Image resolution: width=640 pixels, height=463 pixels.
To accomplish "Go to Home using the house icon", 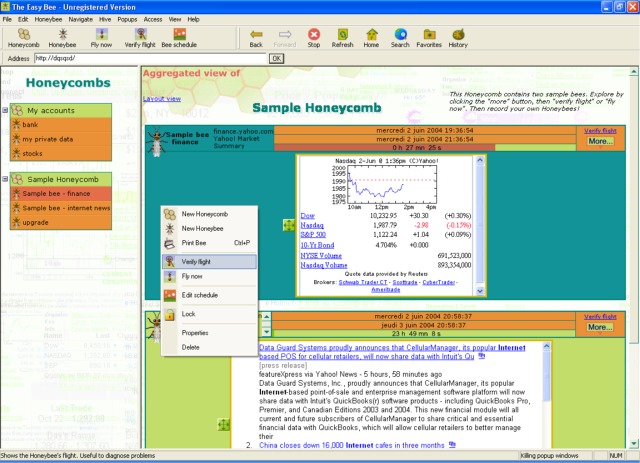I will pyautogui.click(x=371, y=34).
